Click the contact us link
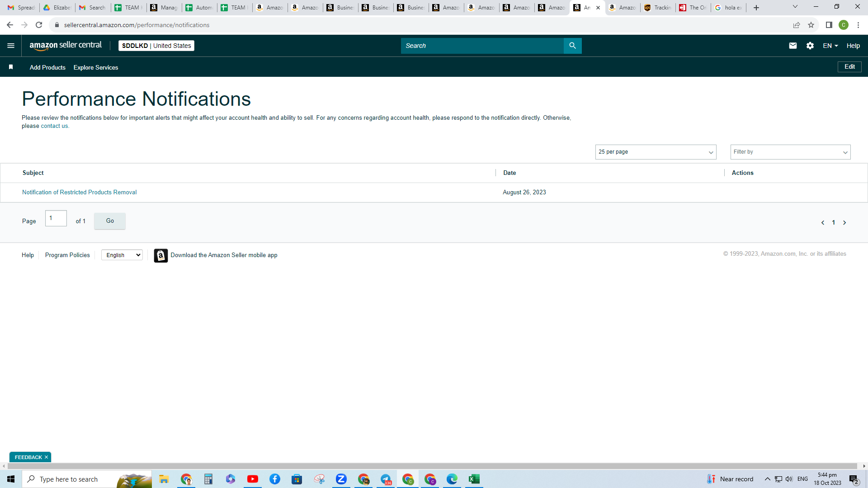868x488 pixels. click(x=54, y=126)
